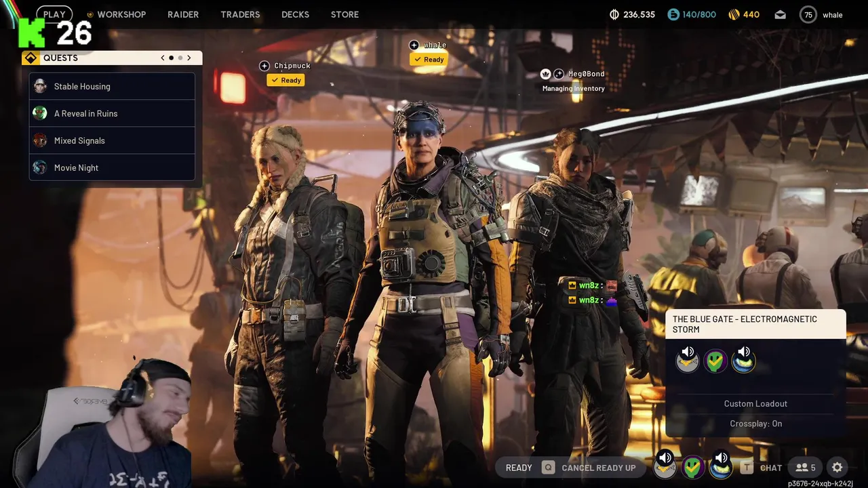Toggle Crossplay: On setting
This screenshot has width=868, height=488.
[755, 424]
